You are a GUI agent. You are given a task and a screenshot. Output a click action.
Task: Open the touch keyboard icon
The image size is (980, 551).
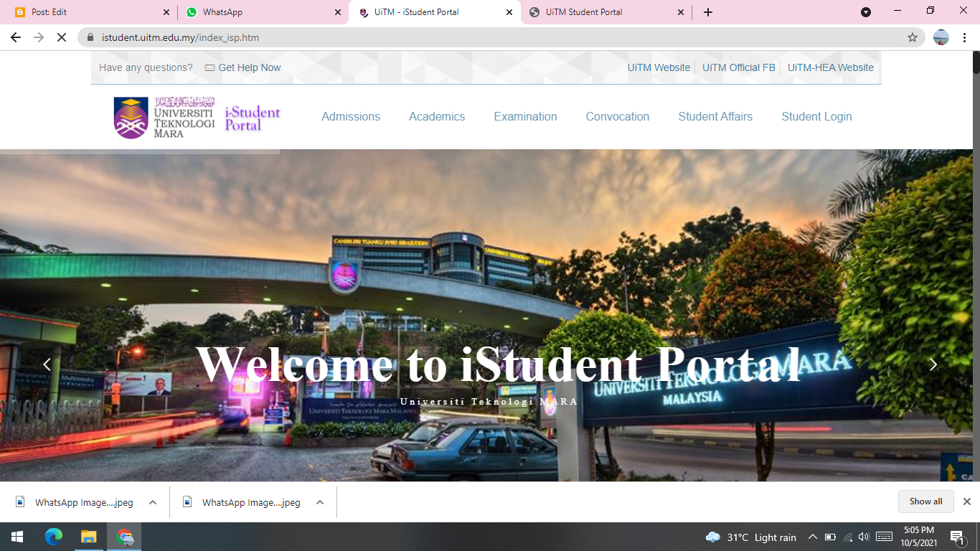[x=884, y=537]
